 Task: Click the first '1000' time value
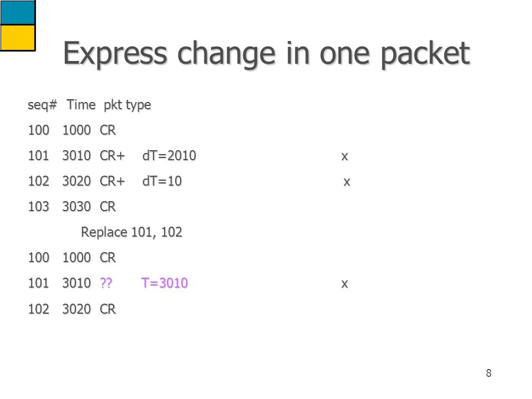76,130
